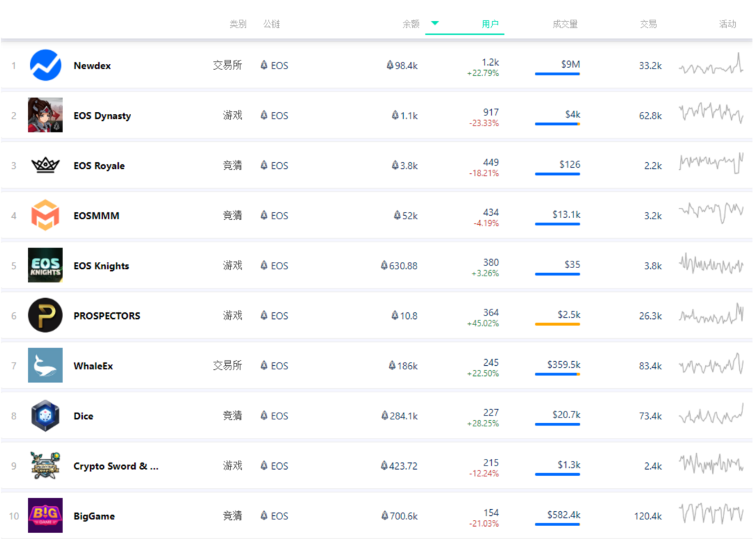Open the EOSMMM orange hexagon logo
Screen dimensions: 756x541
pos(45,215)
